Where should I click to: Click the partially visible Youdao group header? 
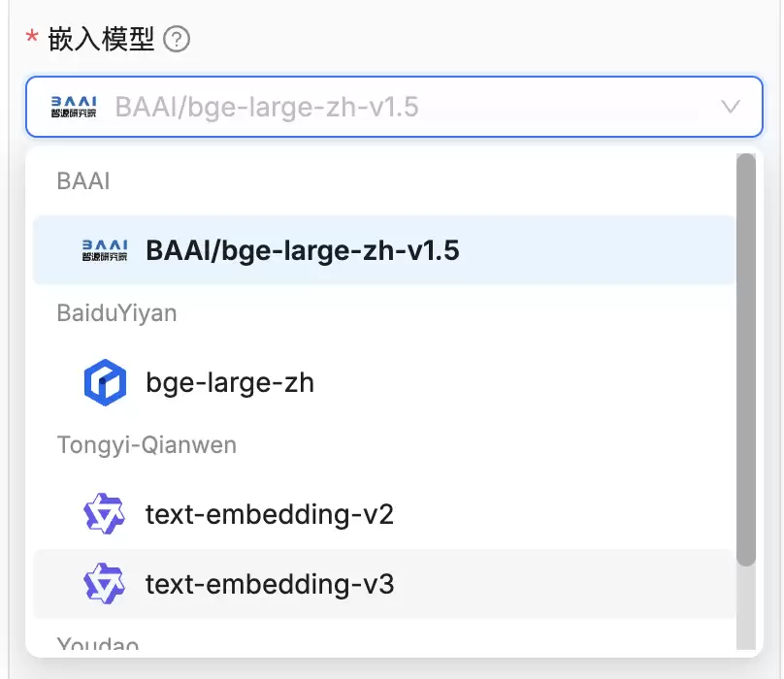[x=97, y=642]
